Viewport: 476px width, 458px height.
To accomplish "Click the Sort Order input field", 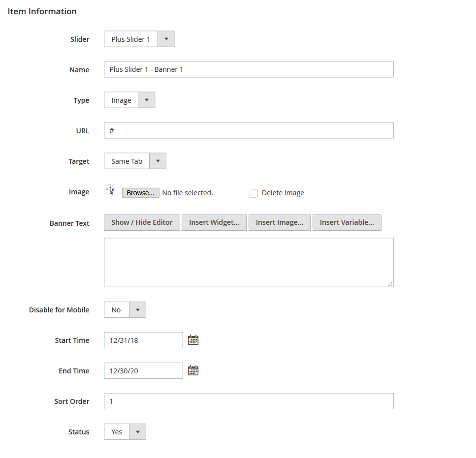I will point(249,401).
